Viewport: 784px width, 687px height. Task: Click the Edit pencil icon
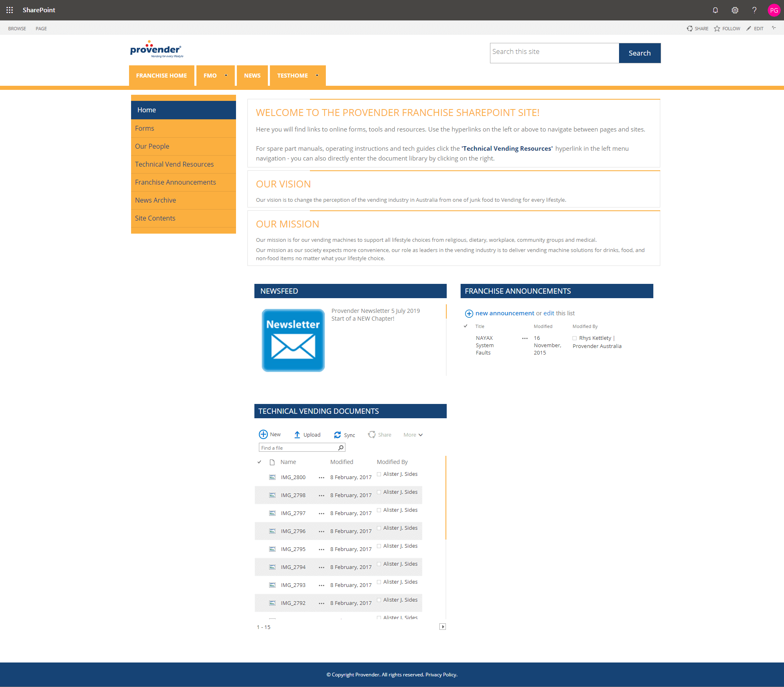[748, 29]
